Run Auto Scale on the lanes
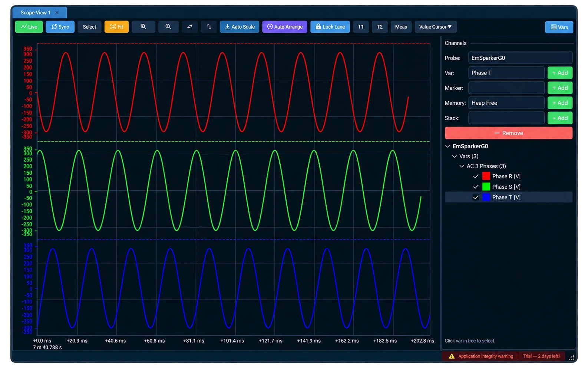The height and width of the screenshot is (368, 588). (x=240, y=27)
